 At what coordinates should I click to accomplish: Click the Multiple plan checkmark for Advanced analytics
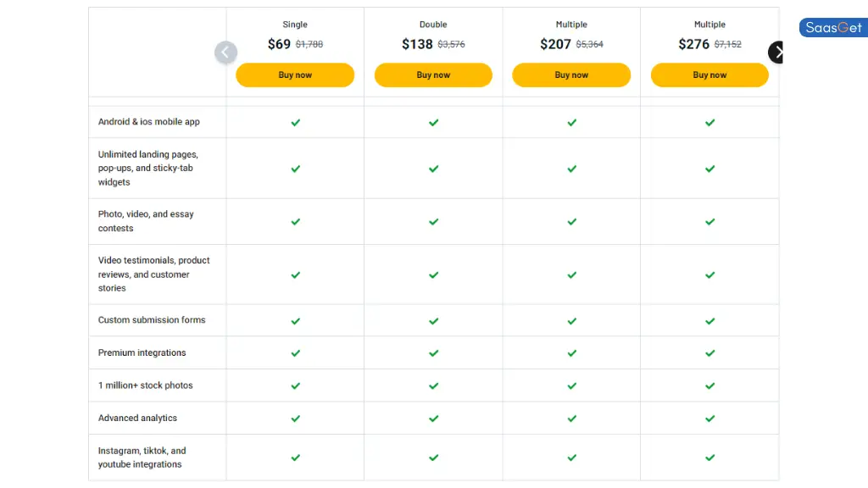[571, 418]
